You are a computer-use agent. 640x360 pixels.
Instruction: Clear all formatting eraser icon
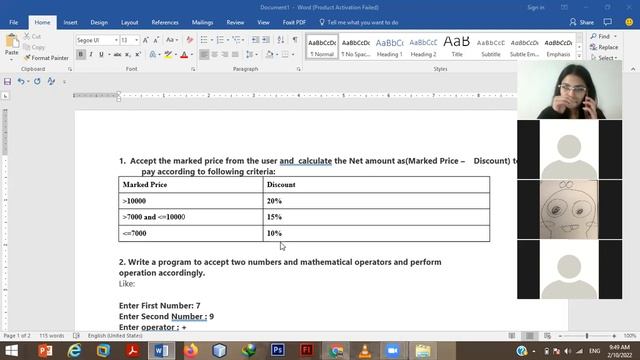[x=189, y=40]
